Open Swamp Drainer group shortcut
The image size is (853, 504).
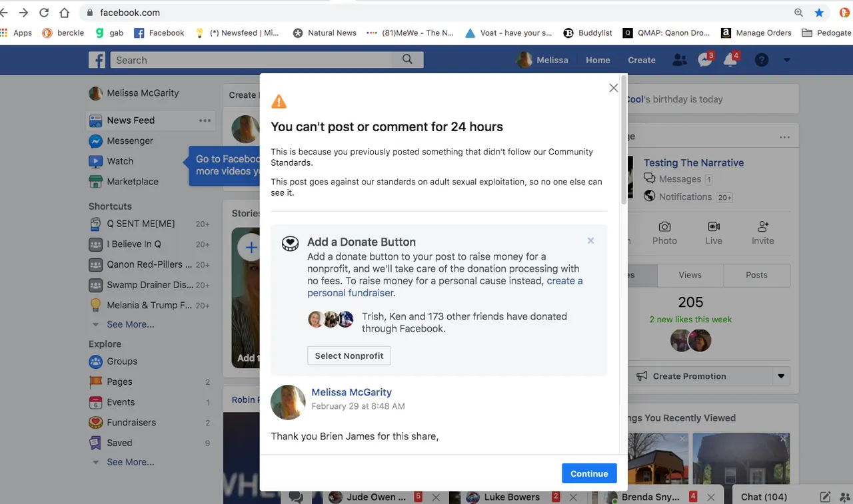(x=149, y=285)
